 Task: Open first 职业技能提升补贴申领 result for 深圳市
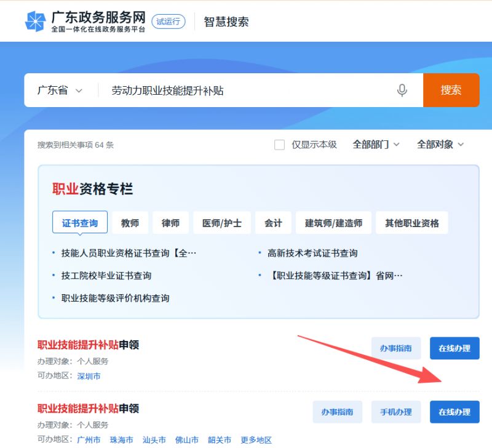click(x=88, y=345)
